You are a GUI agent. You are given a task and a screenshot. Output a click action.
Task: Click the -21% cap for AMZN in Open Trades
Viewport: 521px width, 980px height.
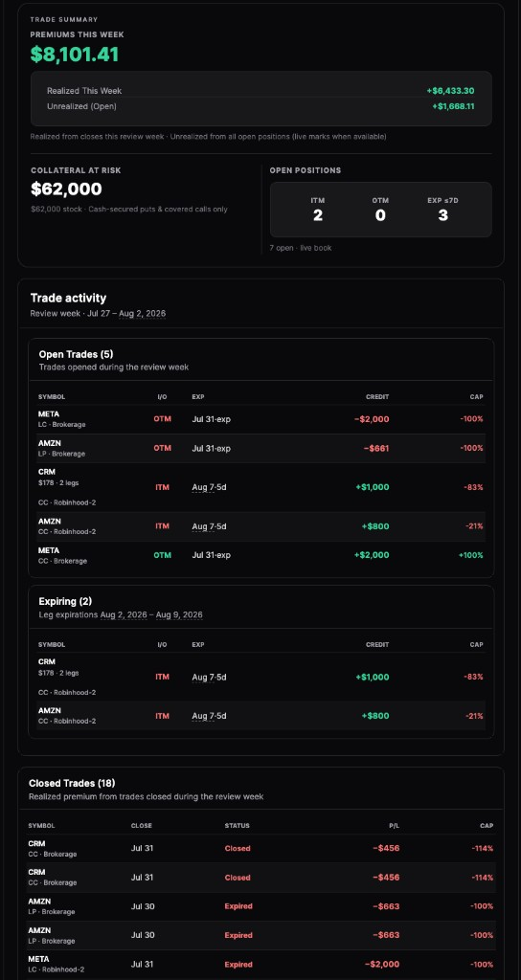(473, 526)
